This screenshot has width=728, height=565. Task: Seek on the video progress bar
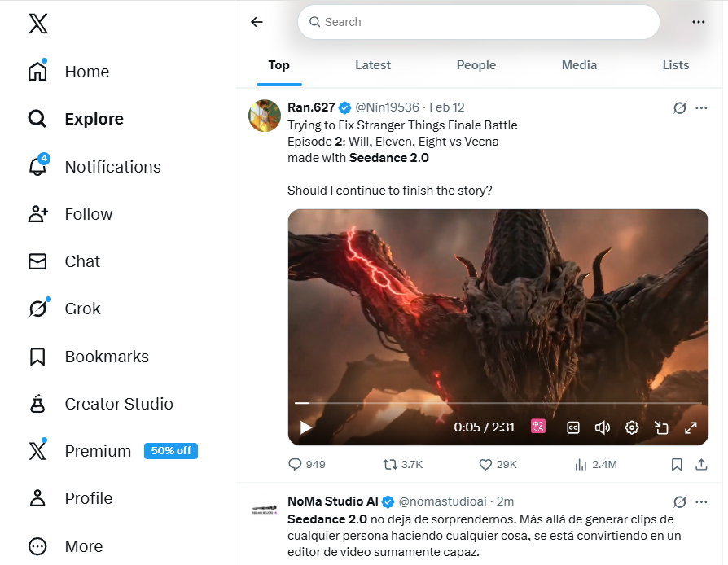(498, 403)
